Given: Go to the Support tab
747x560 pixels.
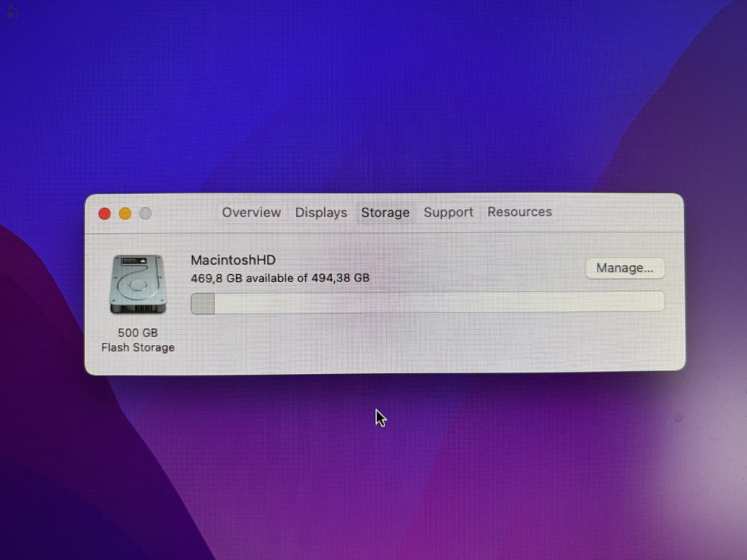Looking at the screenshot, I should click(x=448, y=212).
